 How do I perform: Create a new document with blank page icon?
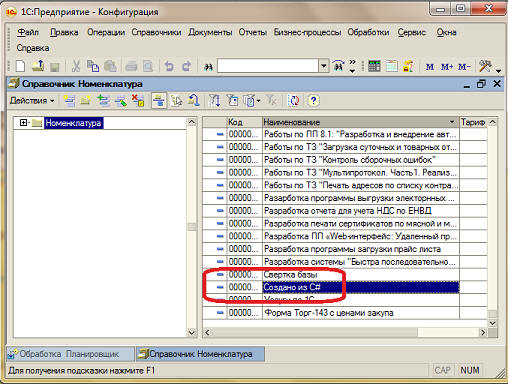(21, 66)
